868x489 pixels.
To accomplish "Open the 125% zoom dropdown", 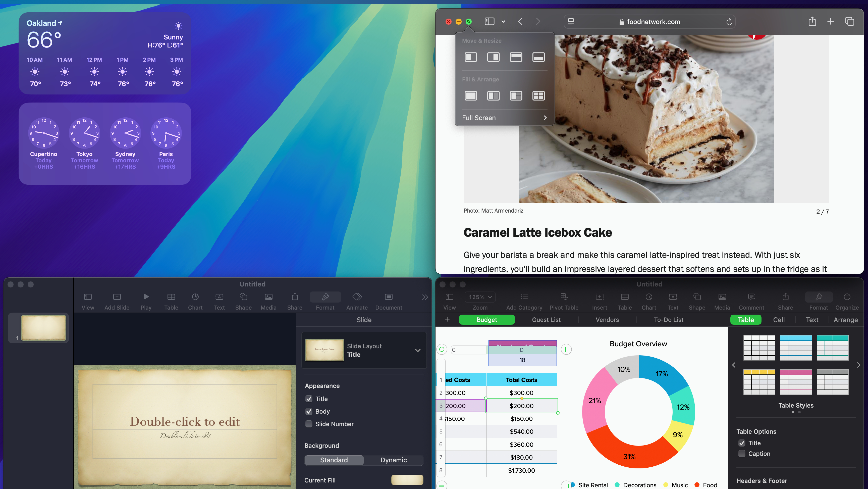I will (480, 297).
